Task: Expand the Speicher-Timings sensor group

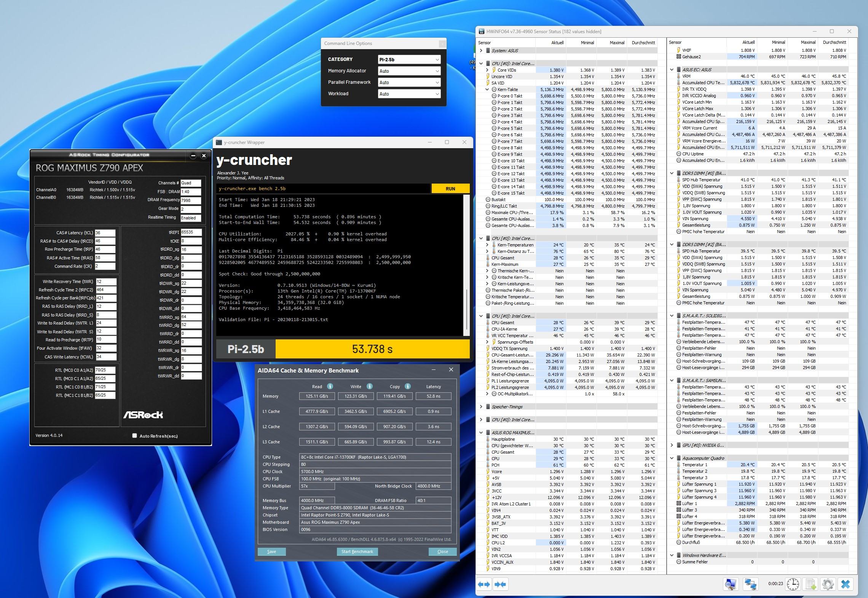Action: point(481,407)
